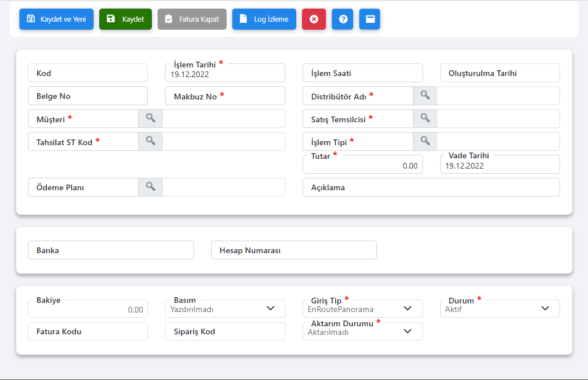
Task: Click the blue window panel icon button
Action: [370, 19]
